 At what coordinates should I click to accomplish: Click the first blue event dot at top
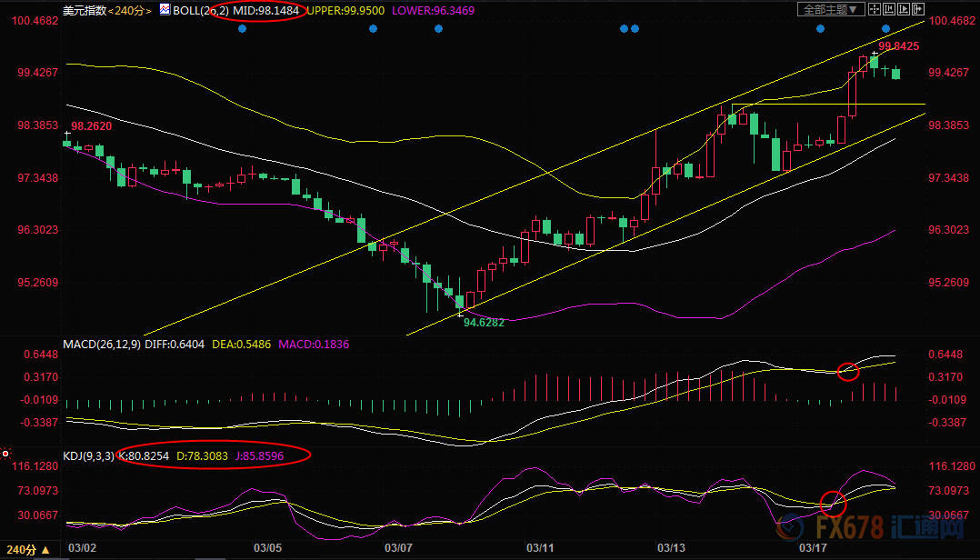(x=242, y=29)
